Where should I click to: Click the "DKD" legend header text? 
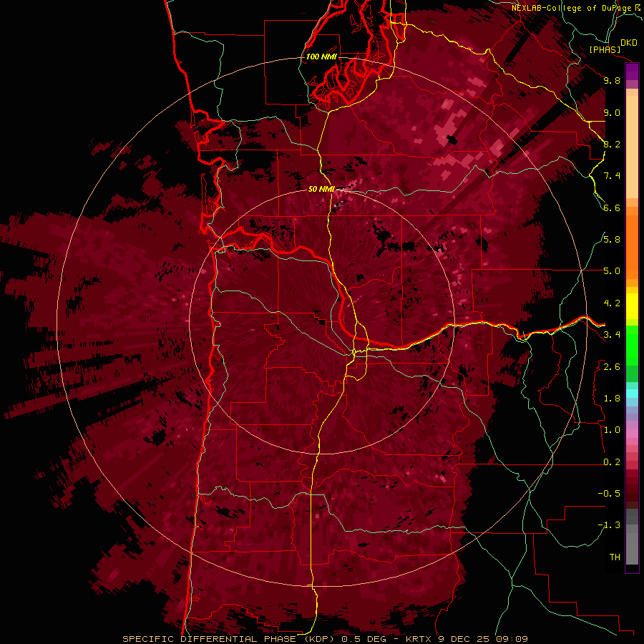[x=629, y=42]
